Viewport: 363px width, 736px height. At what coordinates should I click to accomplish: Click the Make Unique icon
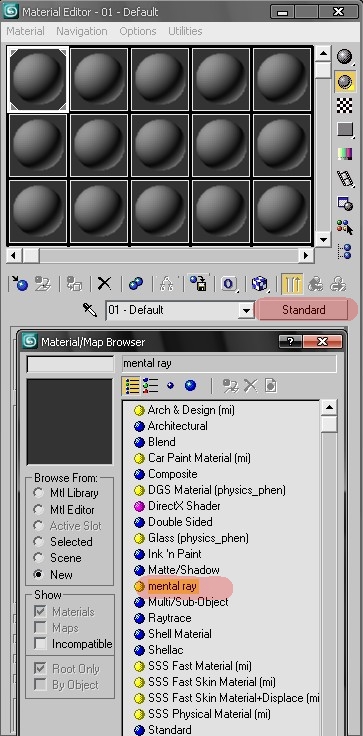[x=166, y=284]
